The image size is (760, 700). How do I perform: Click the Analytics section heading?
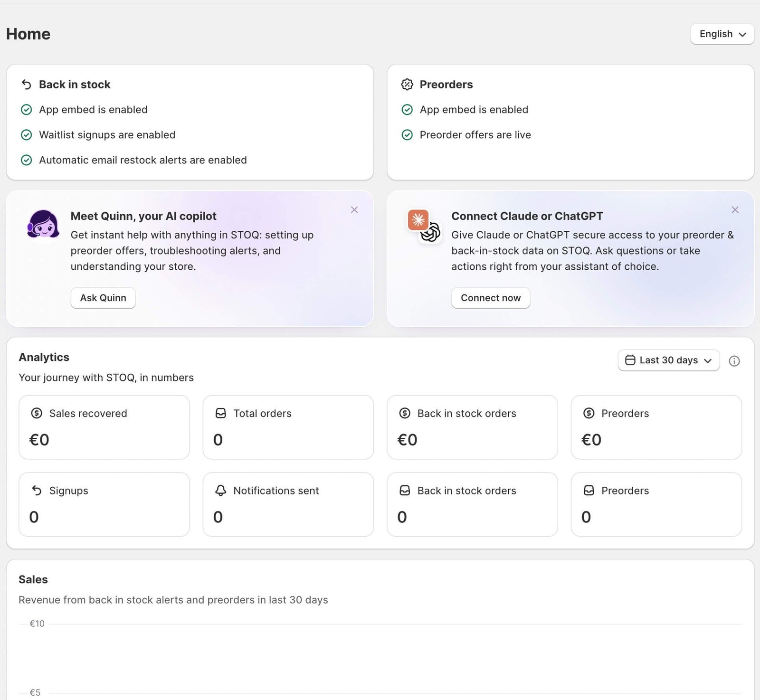coord(44,357)
